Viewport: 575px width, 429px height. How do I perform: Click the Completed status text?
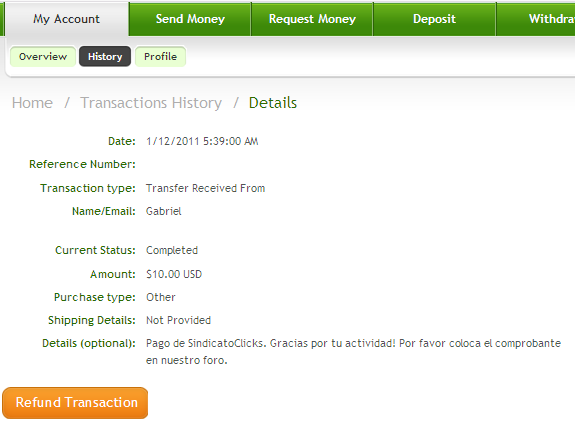point(172,250)
